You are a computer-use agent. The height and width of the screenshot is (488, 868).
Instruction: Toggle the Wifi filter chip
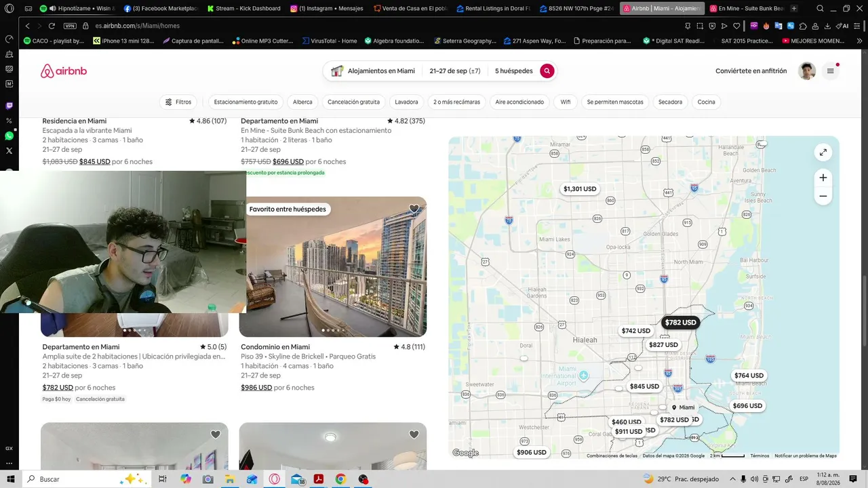tap(566, 102)
